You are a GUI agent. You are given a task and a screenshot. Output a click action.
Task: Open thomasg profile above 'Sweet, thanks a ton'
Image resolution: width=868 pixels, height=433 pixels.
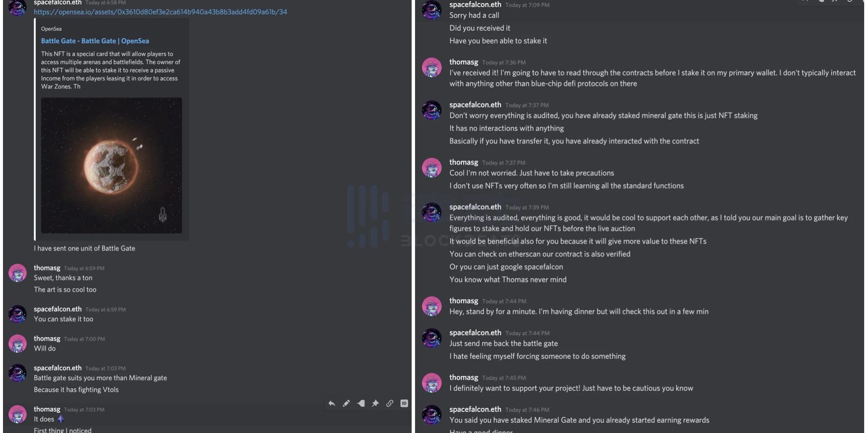click(x=47, y=268)
